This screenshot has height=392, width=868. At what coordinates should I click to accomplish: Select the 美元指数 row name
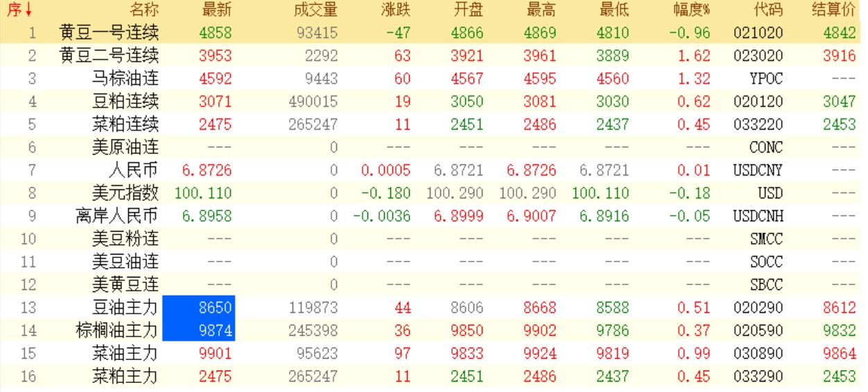click(125, 193)
